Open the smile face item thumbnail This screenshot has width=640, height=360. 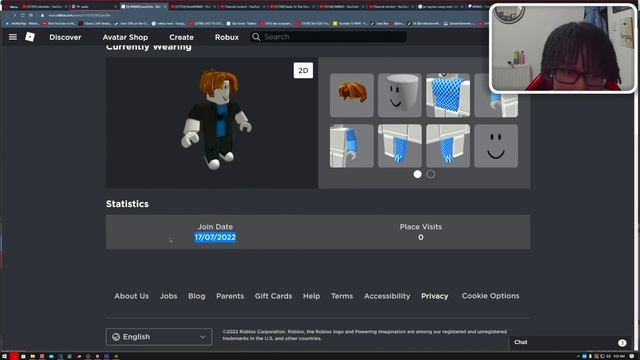(496, 146)
